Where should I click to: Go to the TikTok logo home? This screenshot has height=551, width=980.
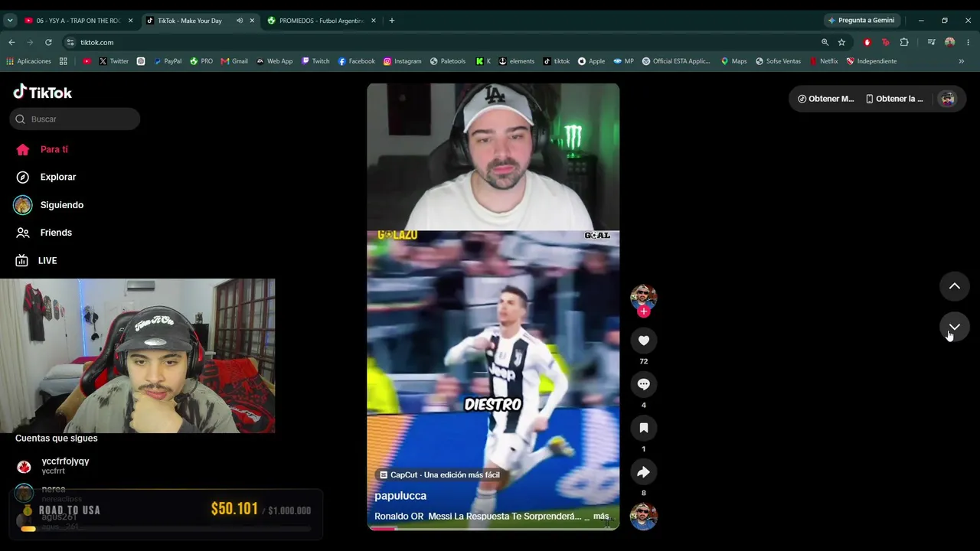pos(43,93)
